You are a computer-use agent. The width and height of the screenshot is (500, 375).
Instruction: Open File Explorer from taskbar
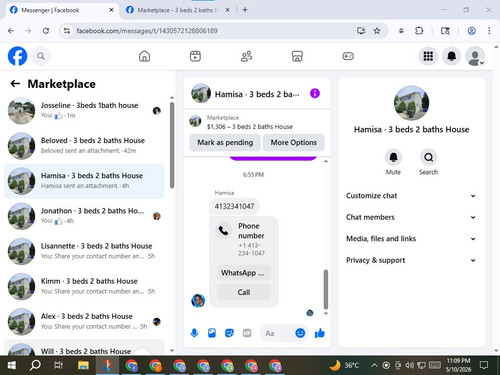coord(83,365)
